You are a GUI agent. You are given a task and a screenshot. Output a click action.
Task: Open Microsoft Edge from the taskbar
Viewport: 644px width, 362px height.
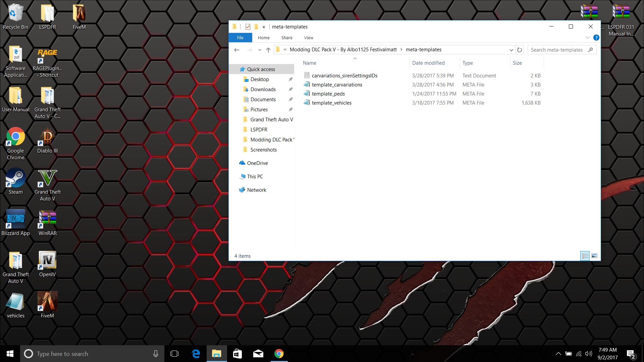pyautogui.click(x=196, y=354)
